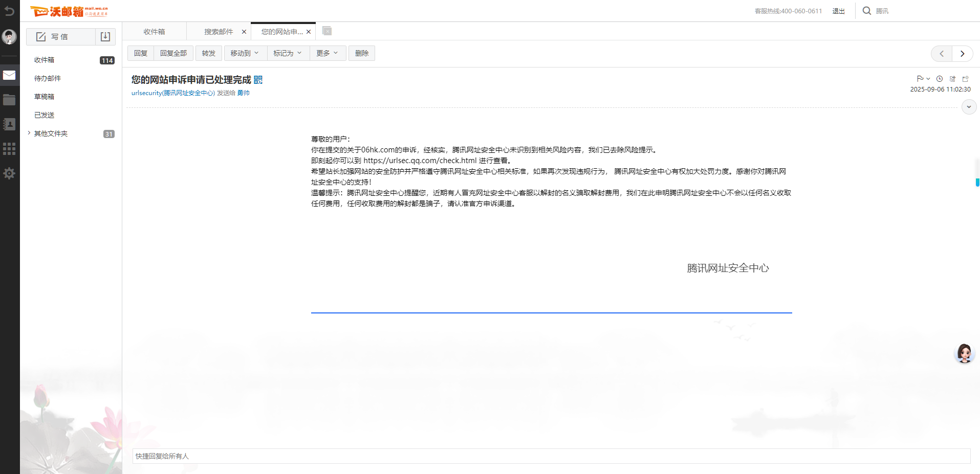980x474 pixels.
Task: Open the customer service assistant avatar
Action: tap(965, 353)
